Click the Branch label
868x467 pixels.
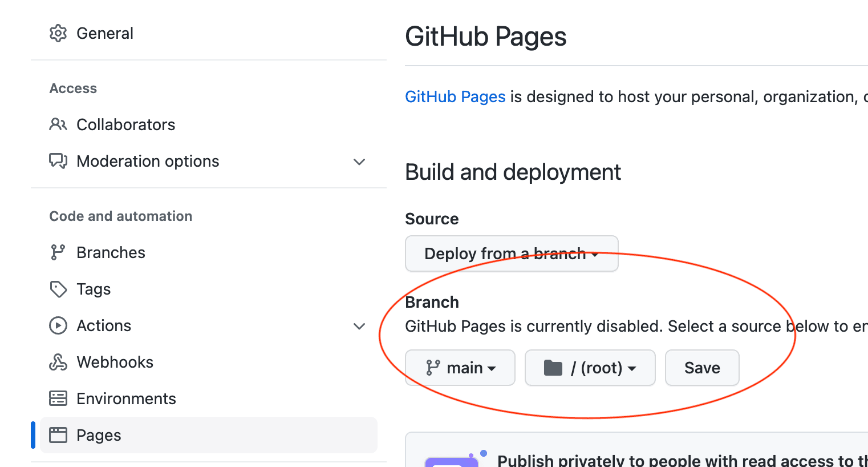click(432, 302)
